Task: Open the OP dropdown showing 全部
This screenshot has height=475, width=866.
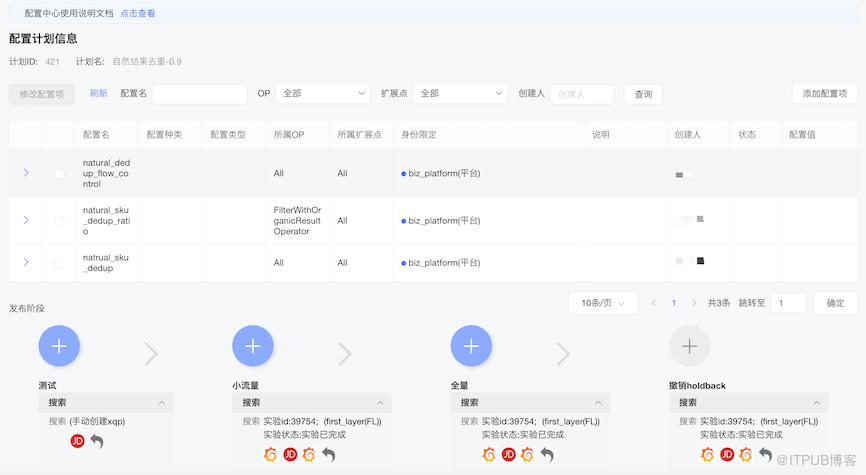Action: [322, 93]
